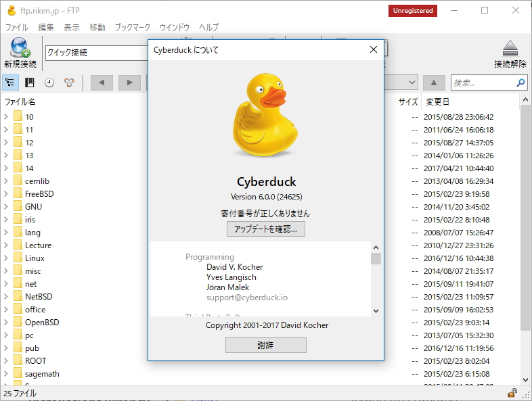Expand the GNU folder
Viewport: 532px width, 401px height.
point(6,206)
